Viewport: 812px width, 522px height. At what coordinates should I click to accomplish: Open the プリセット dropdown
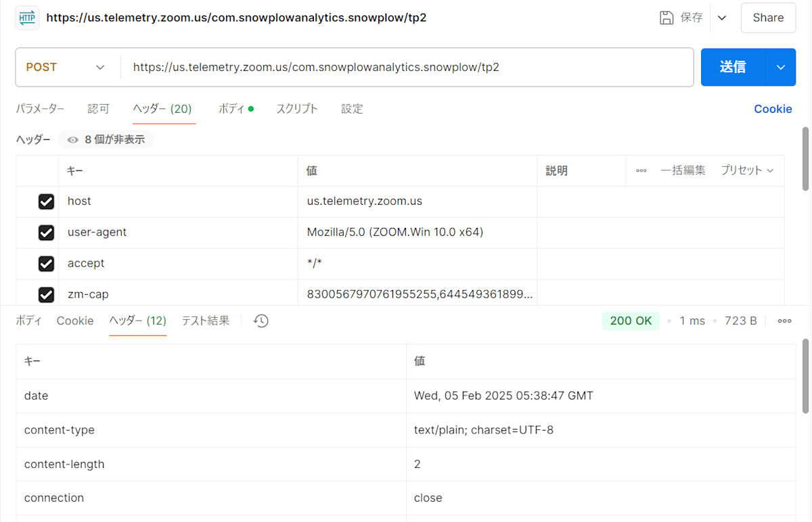point(747,170)
